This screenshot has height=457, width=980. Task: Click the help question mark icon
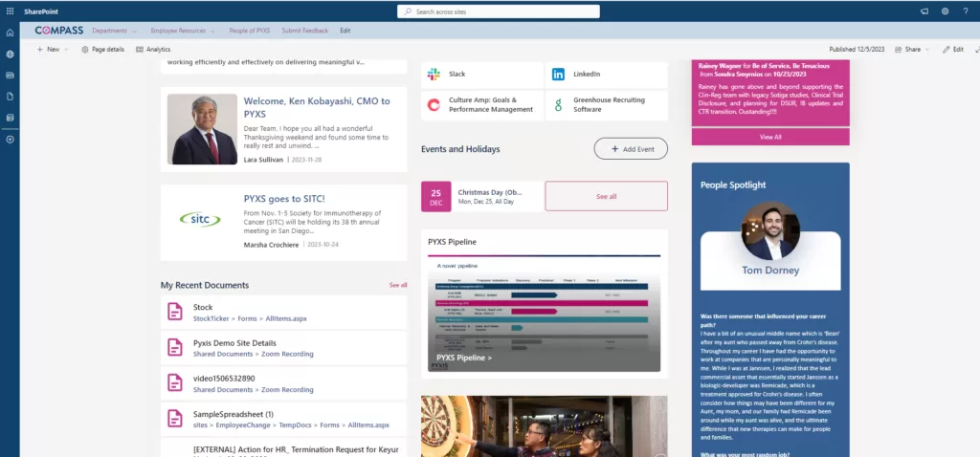pyautogui.click(x=965, y=11)
